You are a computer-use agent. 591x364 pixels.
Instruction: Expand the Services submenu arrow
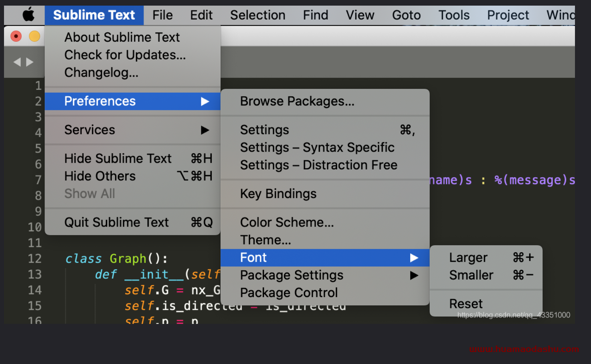[x=205, y=130]
